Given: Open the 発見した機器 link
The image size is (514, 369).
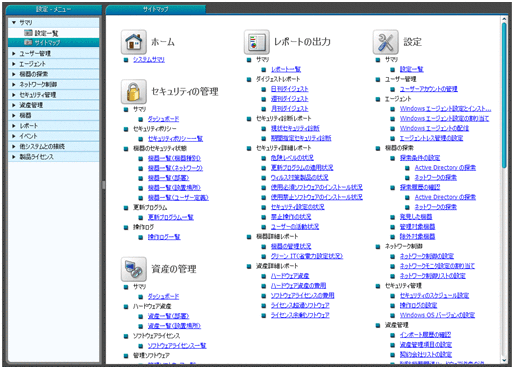Looking at the screenshot, I should pyautogui.click(x=416, y=217).
